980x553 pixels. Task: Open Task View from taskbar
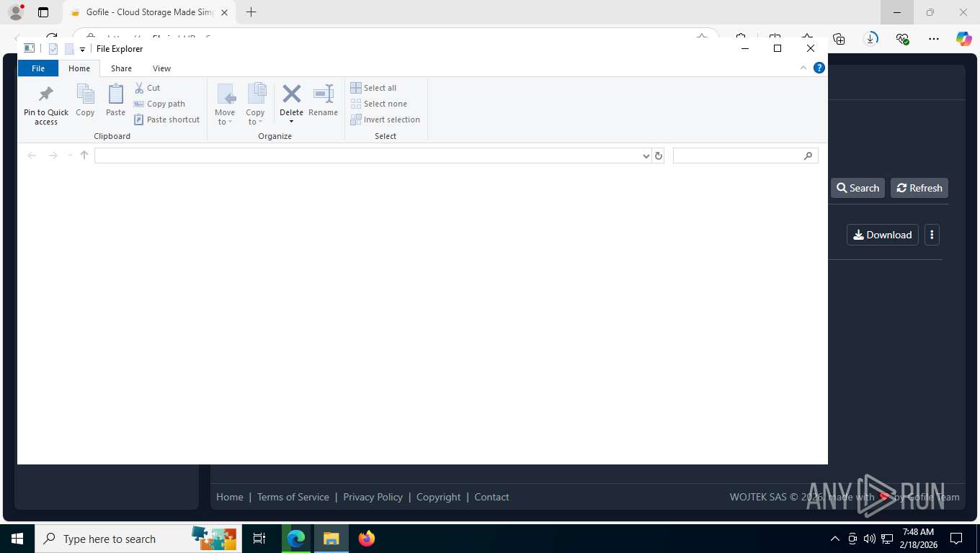click(x=259, y=539)
